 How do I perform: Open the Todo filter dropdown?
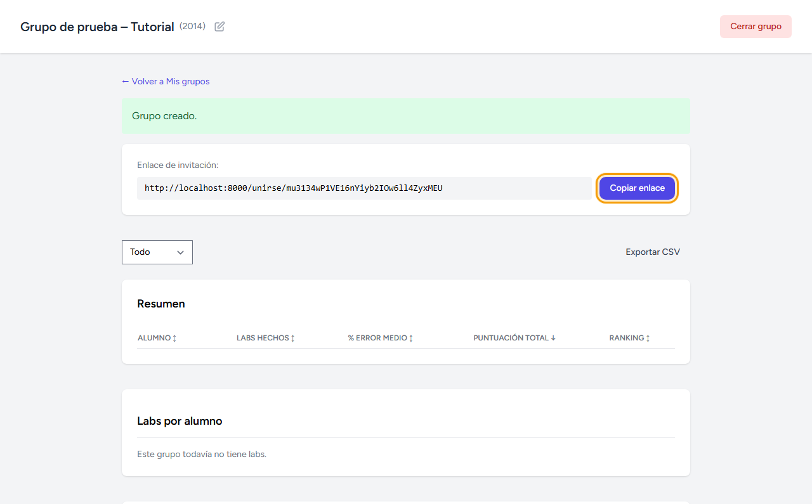coord(157,252)
